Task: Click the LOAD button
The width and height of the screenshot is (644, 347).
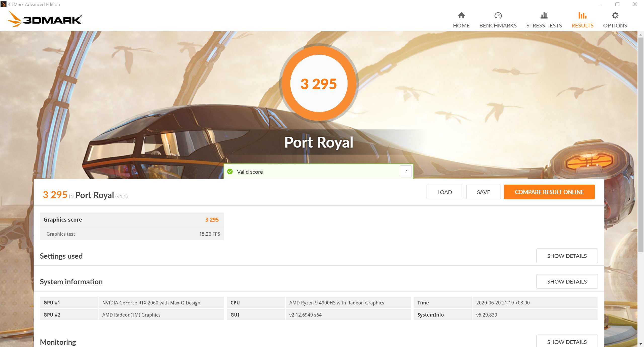Action: click(444, 192)
